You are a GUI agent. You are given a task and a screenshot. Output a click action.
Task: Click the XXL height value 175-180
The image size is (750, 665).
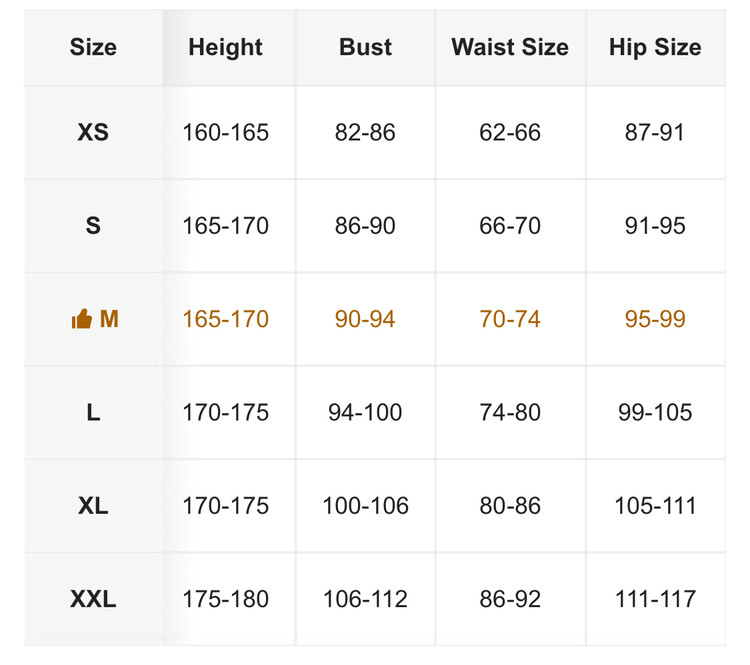225,600
